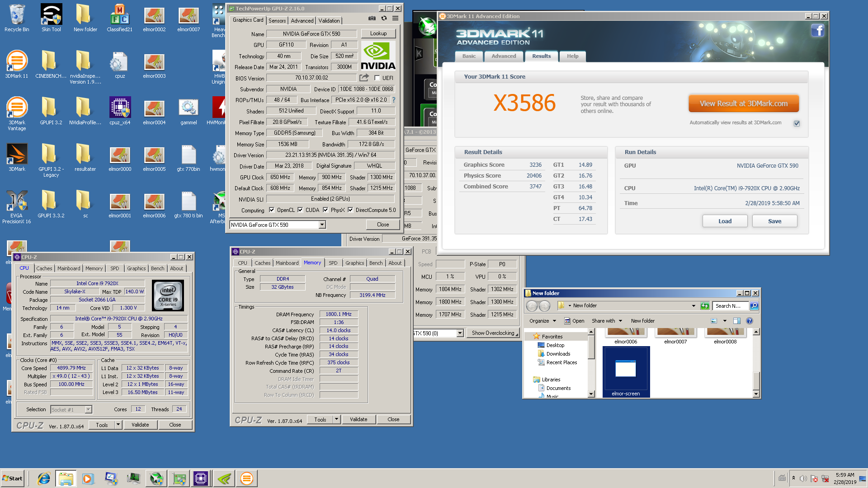Open the 3DMark 11 desktop shortcut
Screen dimensions: 868x488
17,65
